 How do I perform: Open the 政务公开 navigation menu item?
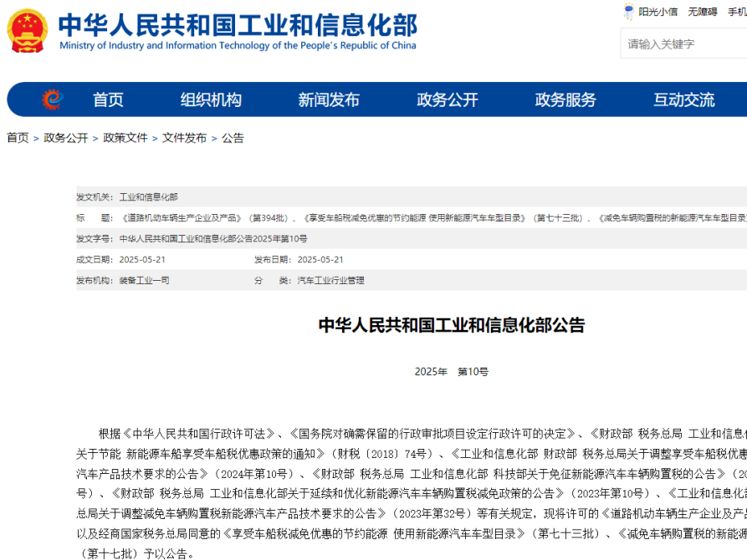(x=448, y=100)
